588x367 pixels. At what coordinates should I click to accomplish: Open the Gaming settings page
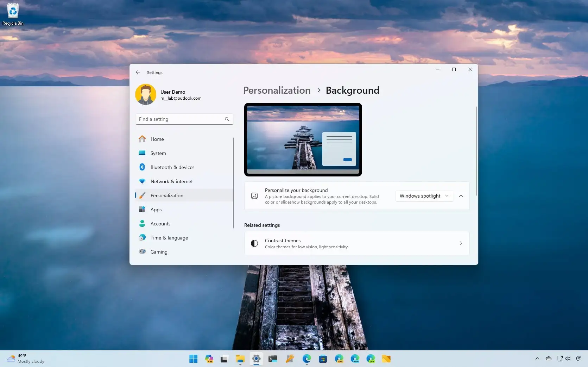(159, 252)
